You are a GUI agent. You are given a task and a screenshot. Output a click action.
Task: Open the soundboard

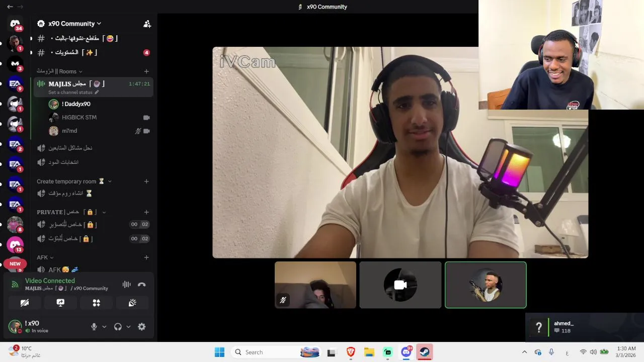(x=133, y=303)
